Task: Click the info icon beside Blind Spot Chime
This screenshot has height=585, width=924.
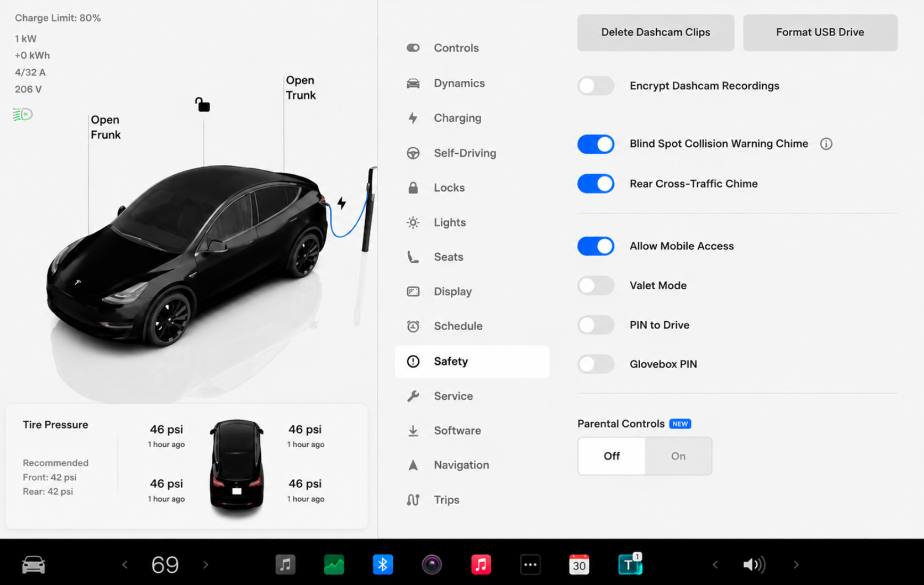Action: click(x=826, y=144)
